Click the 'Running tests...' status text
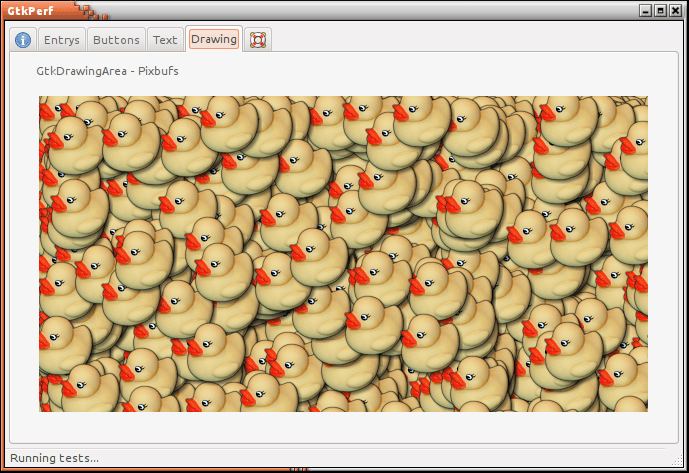 tap(54, 458)
